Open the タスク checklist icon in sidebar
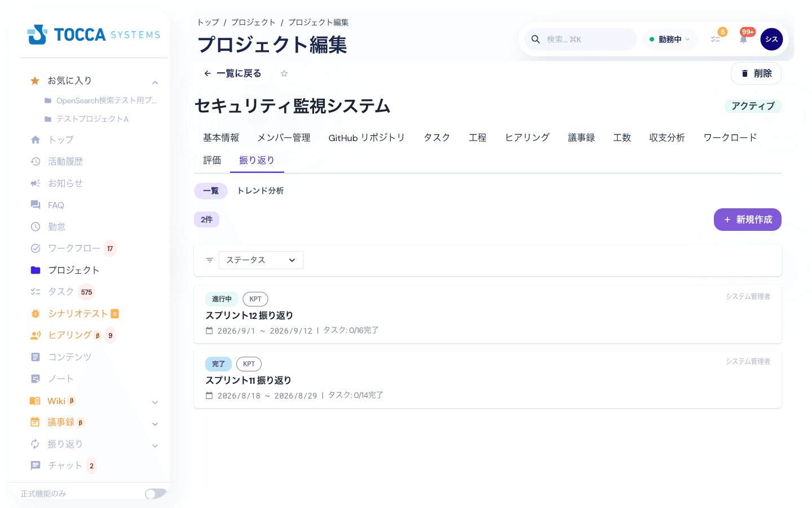Viewport: 812px width, 508px height. (36, 292)
